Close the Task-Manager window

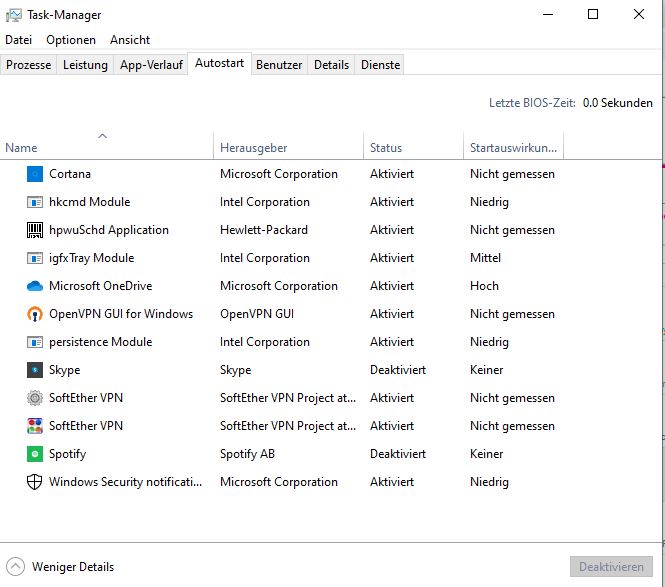[639, 14]
